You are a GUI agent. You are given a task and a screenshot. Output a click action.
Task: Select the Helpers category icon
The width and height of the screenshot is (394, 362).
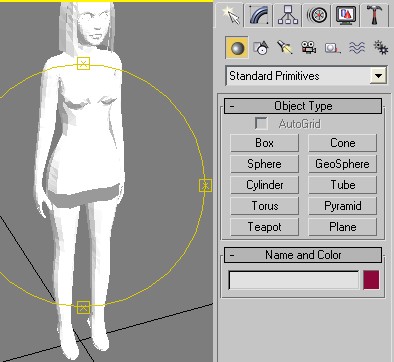(332, 48)
